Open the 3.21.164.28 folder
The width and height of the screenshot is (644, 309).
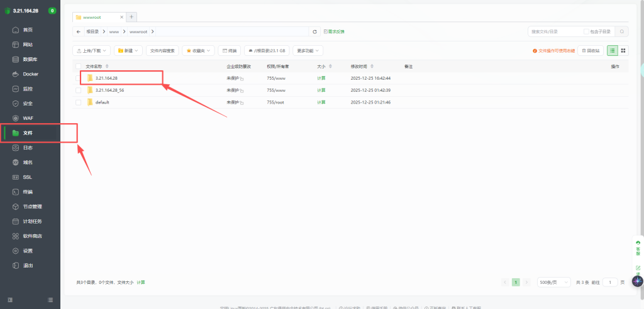click(x=107, y=78)
